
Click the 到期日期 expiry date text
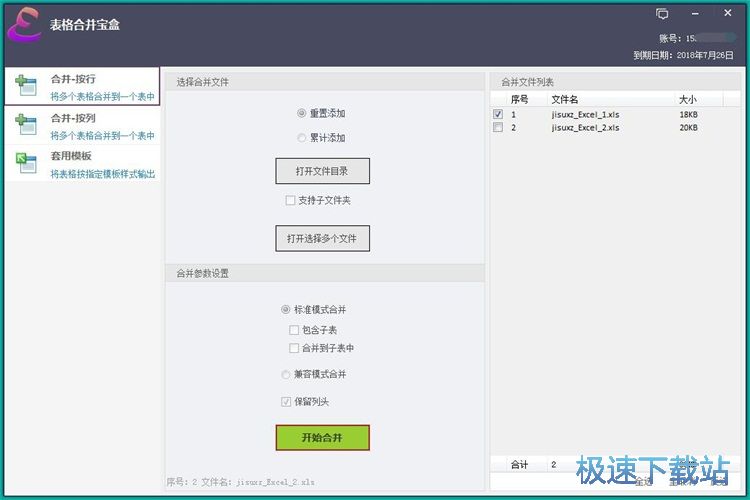[683, 56]
